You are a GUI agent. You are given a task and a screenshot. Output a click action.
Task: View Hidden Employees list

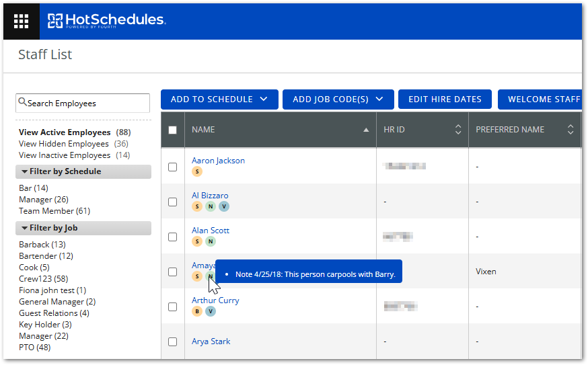pos(73,144)
